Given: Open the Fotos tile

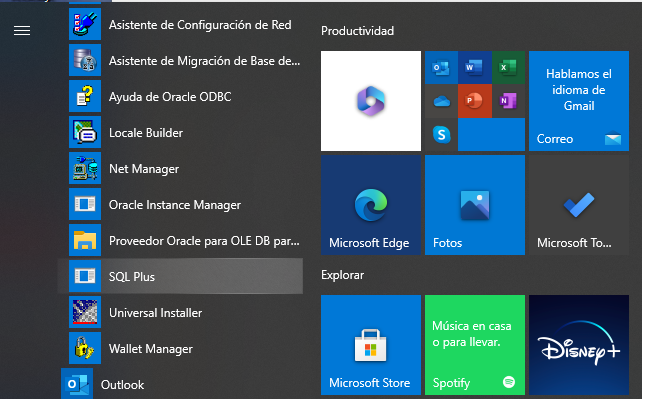Looking at the screenshot, I should click(475, 205).
